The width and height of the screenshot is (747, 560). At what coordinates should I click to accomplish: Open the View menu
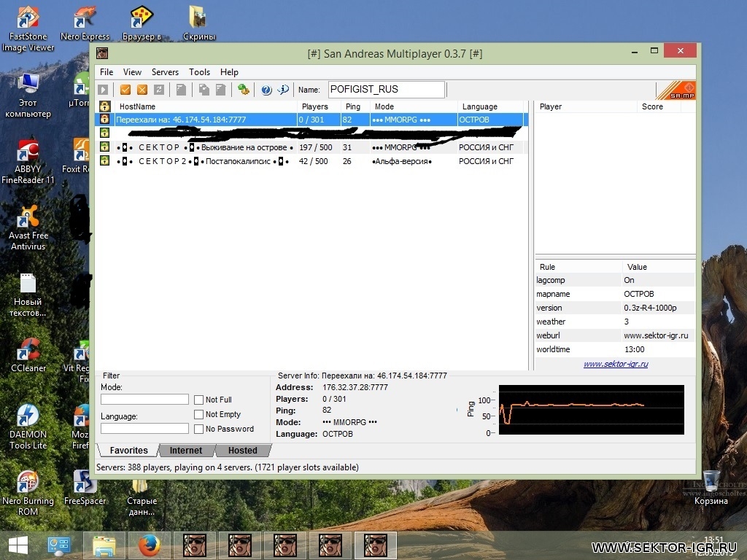(132, 72)
